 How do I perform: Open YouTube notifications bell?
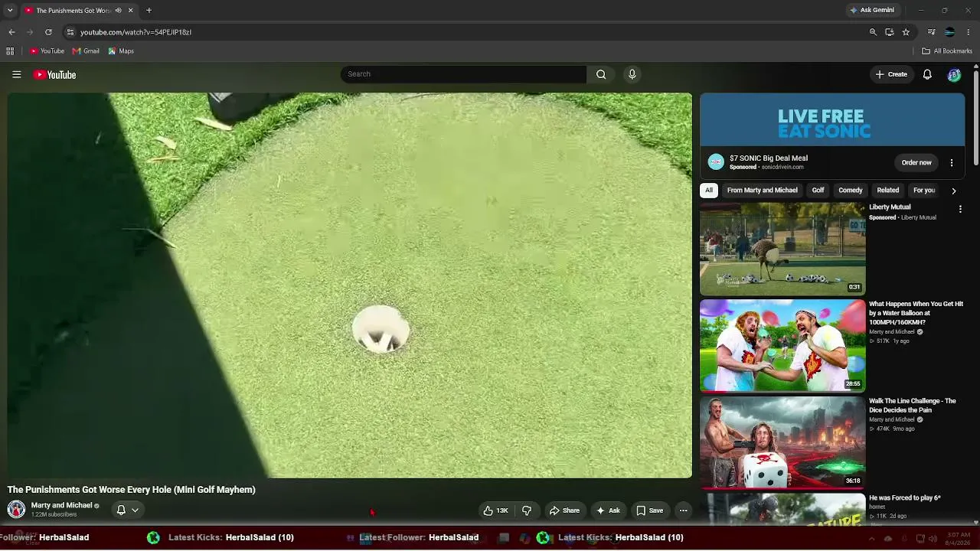pyautogui.click(x=927, y=74)
